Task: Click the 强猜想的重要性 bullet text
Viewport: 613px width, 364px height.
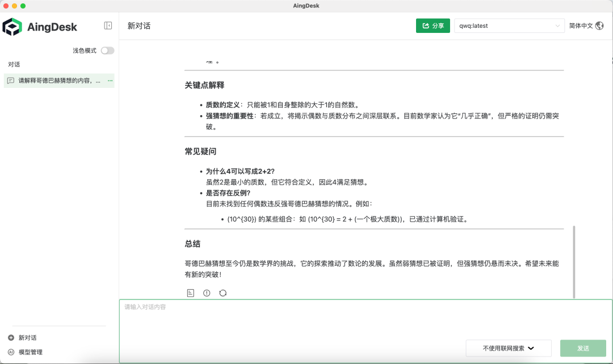Action: point(230,116)
